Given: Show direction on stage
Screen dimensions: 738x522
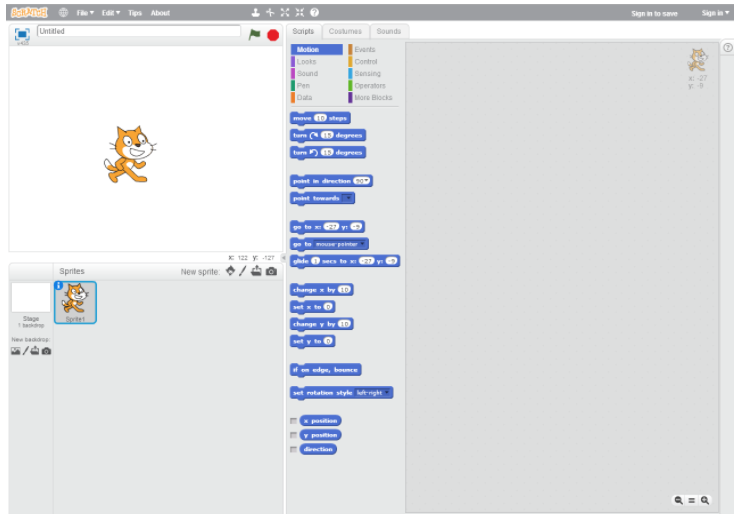Looking at the screenshot, I should point(294,450).
